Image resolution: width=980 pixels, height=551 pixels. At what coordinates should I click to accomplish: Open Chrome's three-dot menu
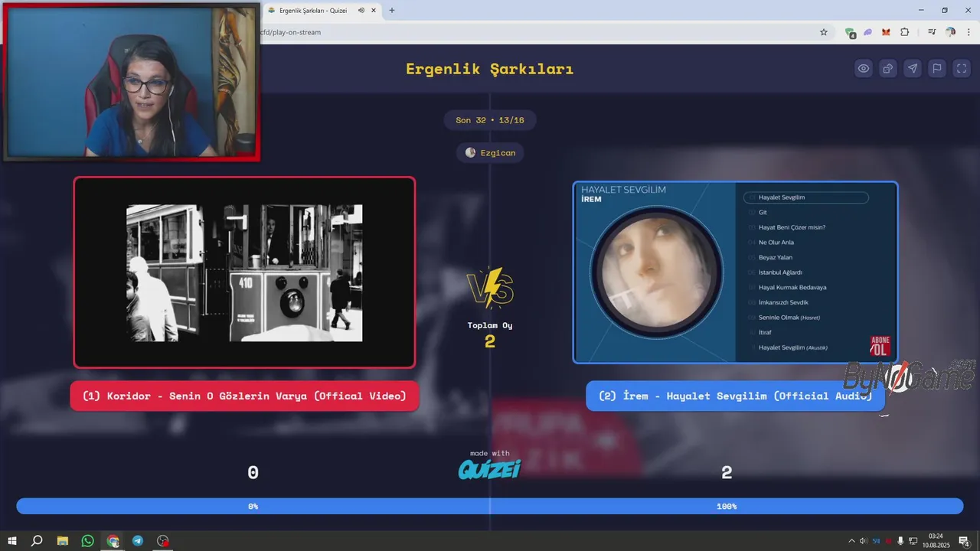[968, 32]
